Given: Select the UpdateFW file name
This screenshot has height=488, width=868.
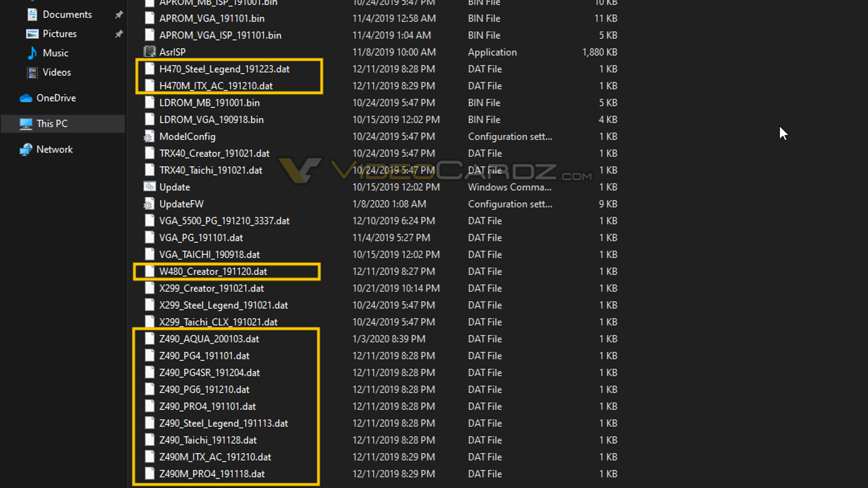Looking at the screenshot, I should [x=182, y=204].
